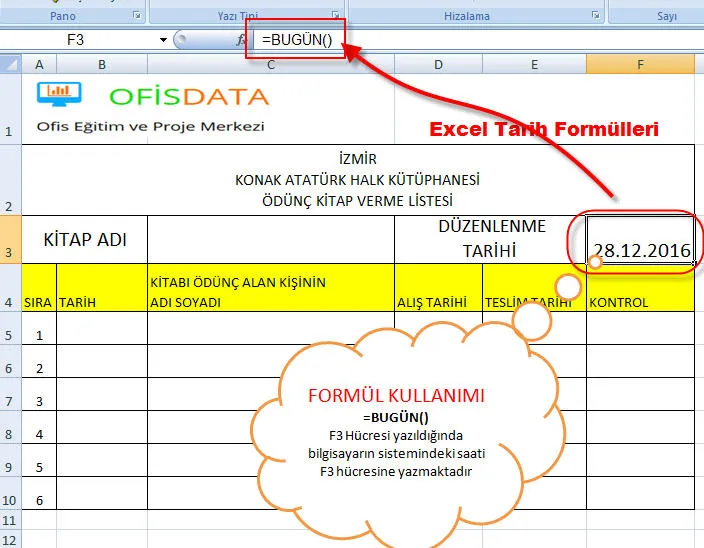Click the fx insert function icon
Viewport: 704px width, 548px height.
click(240, 40)
